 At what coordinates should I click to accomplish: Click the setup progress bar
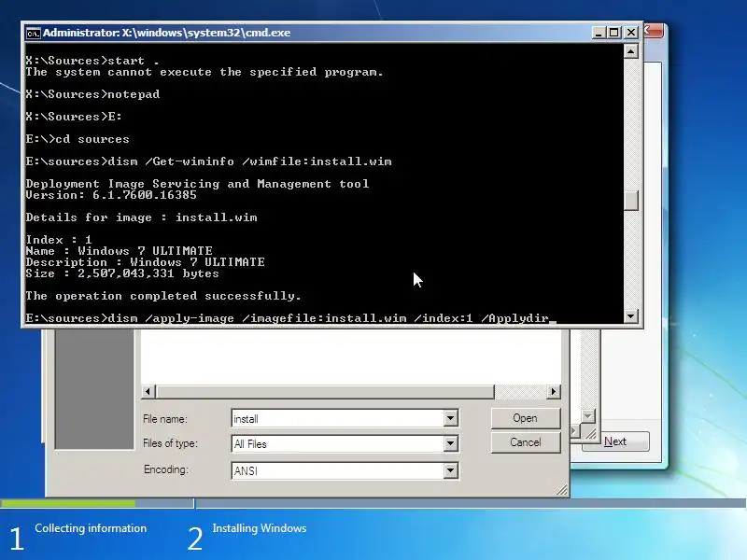373,503
